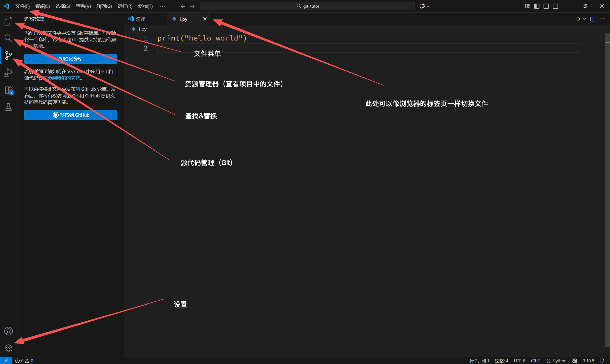
Task: Open the Manage gear icon
Action: coord(8,348)
